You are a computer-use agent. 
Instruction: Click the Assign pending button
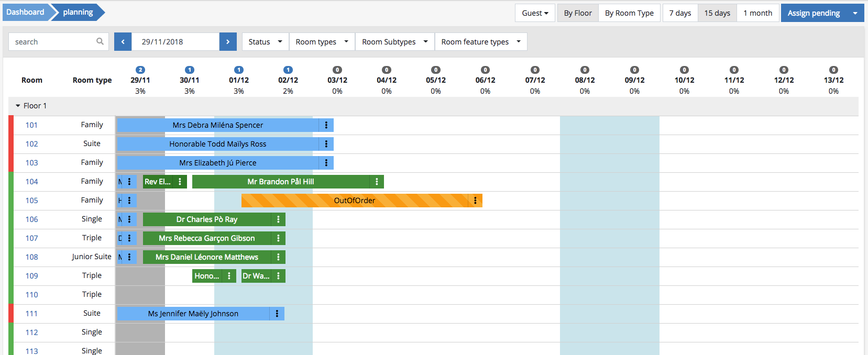click(x=814, y=13)
